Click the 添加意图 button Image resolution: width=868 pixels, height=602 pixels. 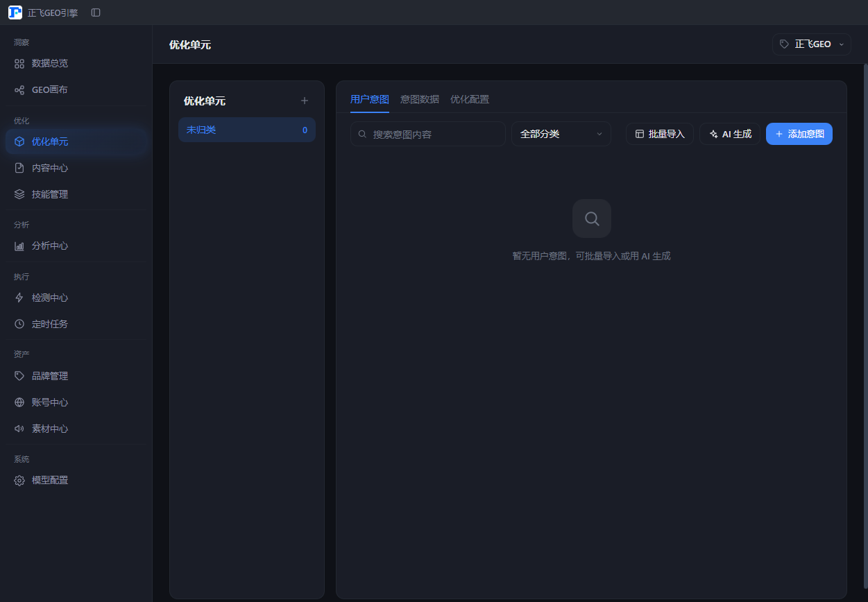[799, 134]
